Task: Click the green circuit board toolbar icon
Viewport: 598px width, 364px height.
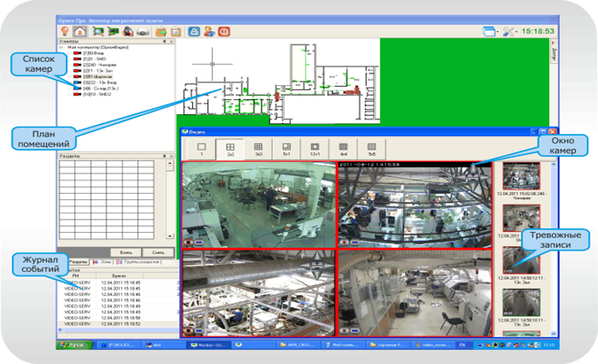Action: coord(113,31)
